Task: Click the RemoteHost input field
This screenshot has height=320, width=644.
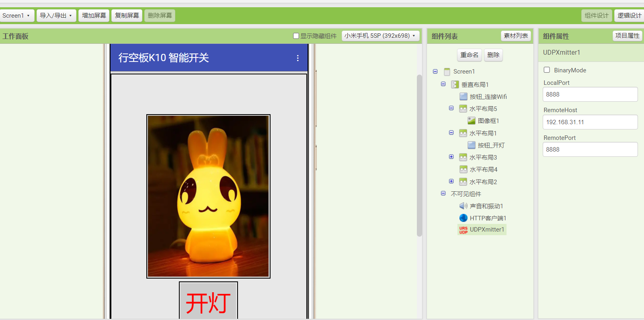Action: [590, 122]
